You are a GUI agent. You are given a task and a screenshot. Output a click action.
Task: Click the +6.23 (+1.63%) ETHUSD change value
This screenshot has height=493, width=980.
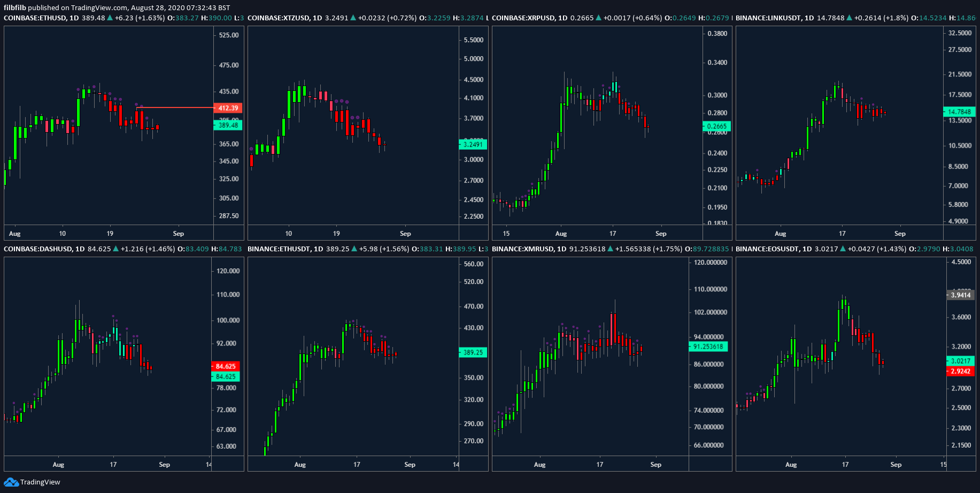tap(140, 18)
